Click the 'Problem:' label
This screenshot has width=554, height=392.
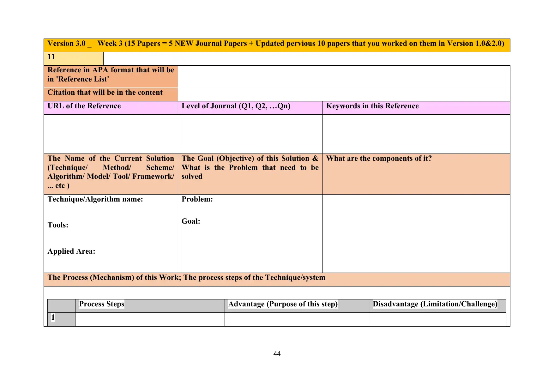click(197, 199)
